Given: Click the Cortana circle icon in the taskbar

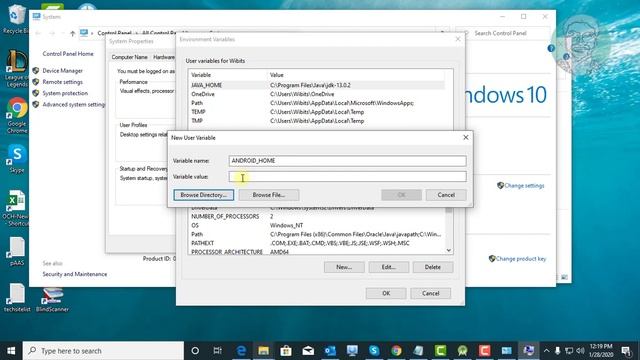Looking at the screenshot, I should pyautogui.click(x=195, y=351).
